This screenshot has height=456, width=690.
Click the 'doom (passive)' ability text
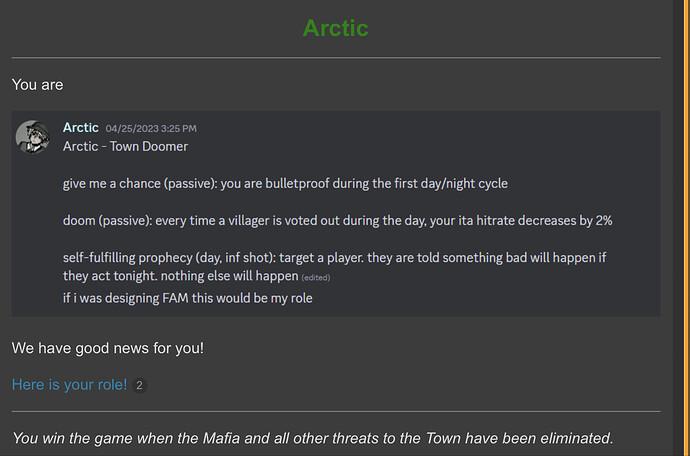338,221
